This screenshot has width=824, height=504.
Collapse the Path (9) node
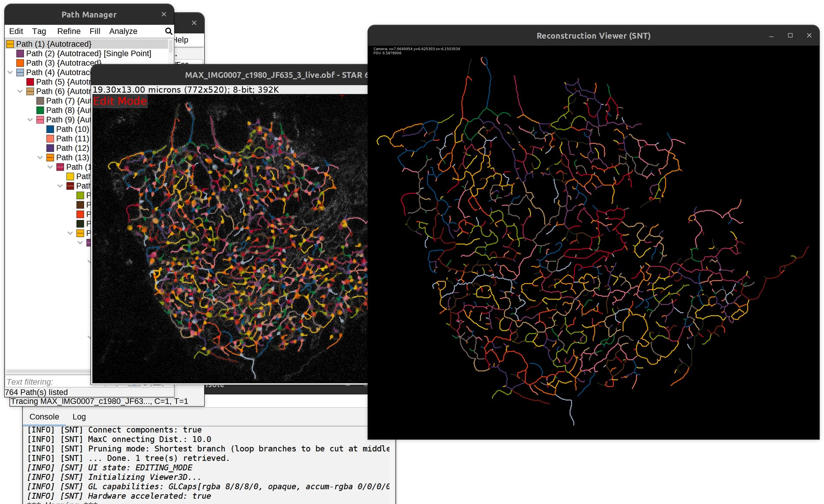pos(30,120)
